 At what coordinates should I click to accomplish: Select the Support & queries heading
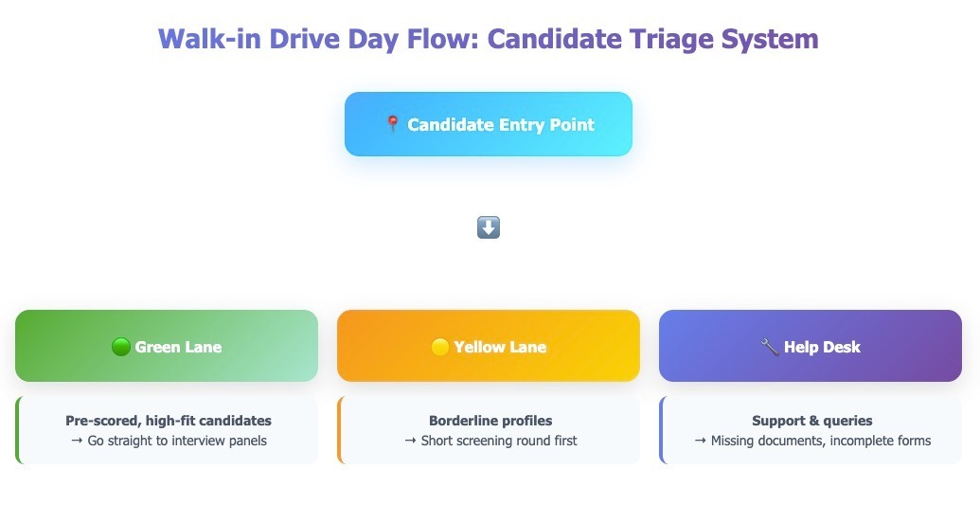pyautogui.click(x=812, y=421)
